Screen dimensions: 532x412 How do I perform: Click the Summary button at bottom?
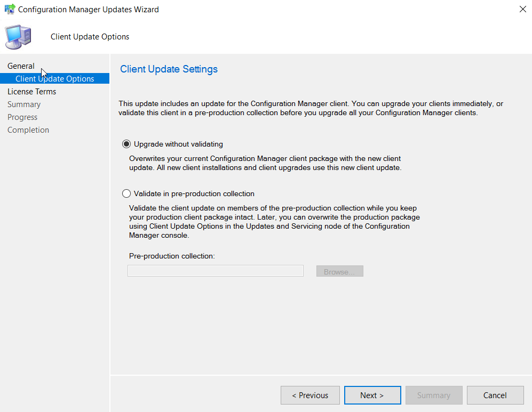(434, 395)
